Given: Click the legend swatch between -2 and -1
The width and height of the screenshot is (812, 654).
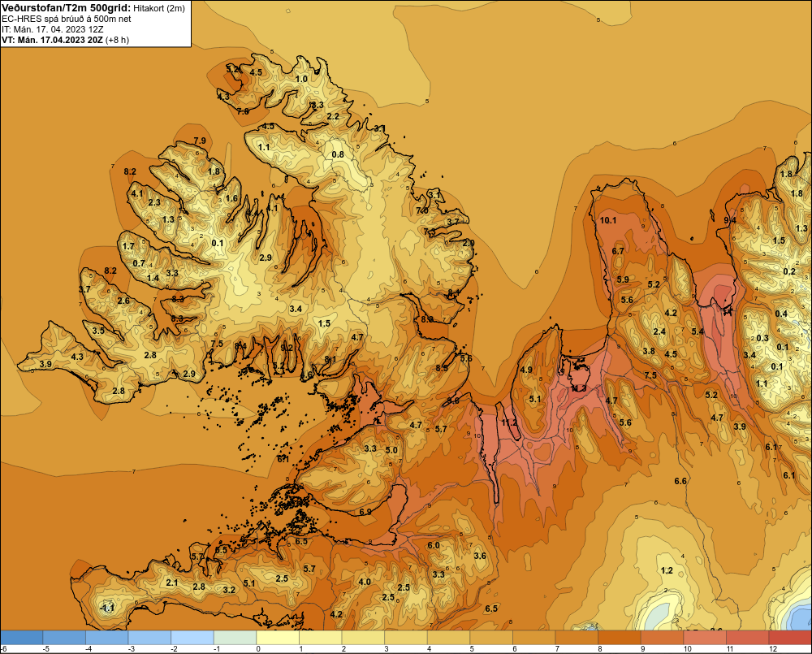Looking at the screenshot, I should [x=192, y=637].
